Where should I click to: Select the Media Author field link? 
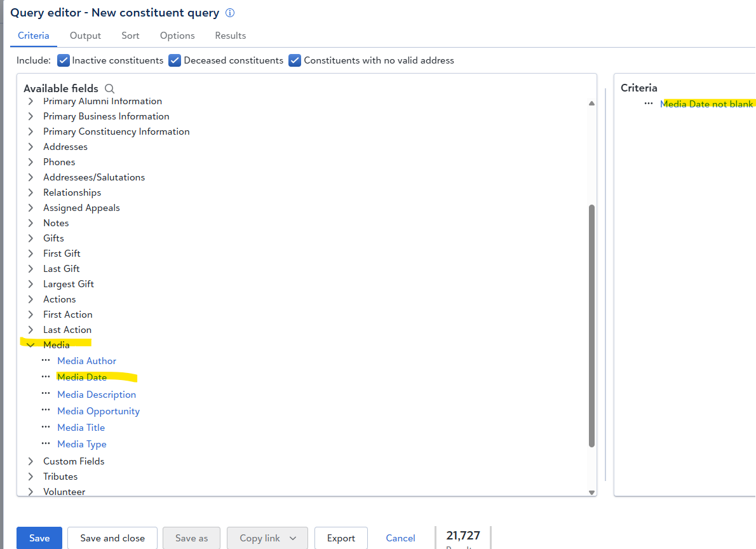87,361
